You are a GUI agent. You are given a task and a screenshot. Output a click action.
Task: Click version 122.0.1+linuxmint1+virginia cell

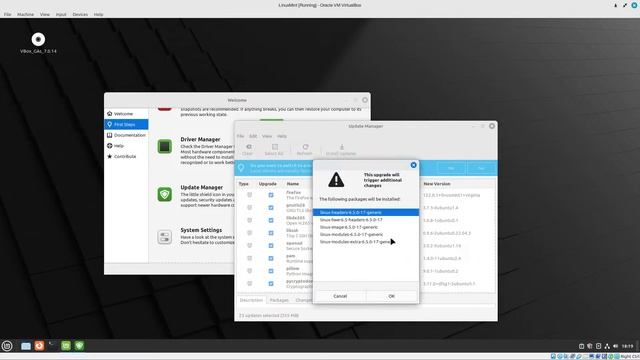click(451, 195)
